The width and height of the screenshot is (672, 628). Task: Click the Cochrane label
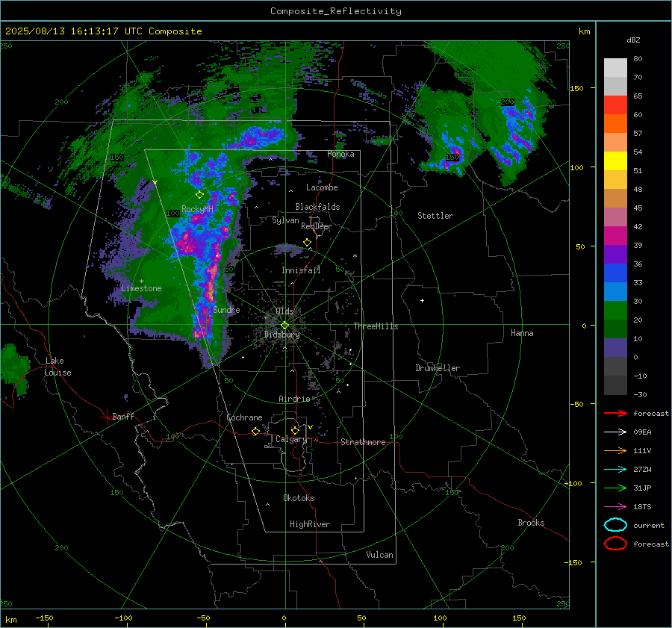coord(244,417)
